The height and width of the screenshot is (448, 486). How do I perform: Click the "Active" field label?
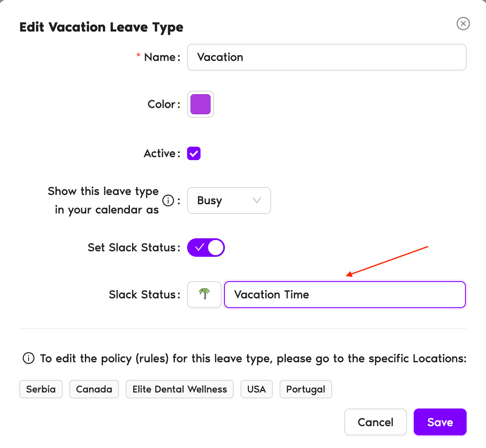(160, 153)
